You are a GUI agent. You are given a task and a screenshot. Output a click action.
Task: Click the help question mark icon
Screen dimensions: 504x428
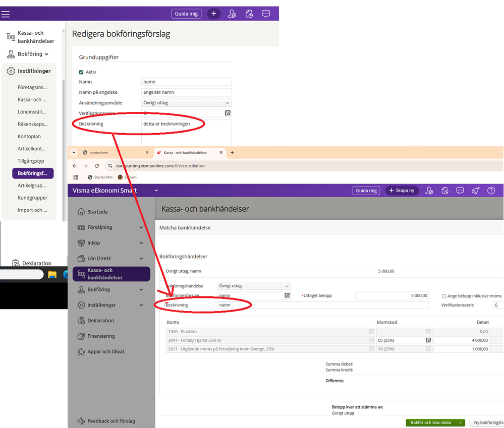(491, 191)
